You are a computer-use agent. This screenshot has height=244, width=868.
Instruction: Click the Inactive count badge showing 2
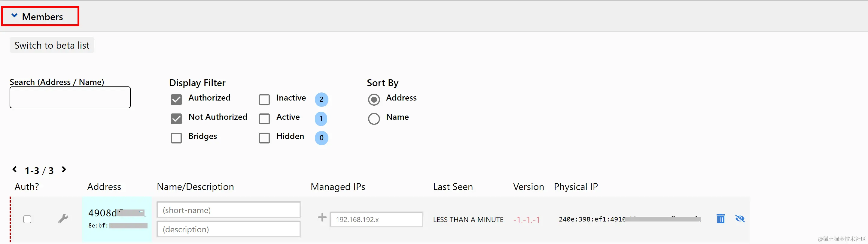(x=321, y=99)
